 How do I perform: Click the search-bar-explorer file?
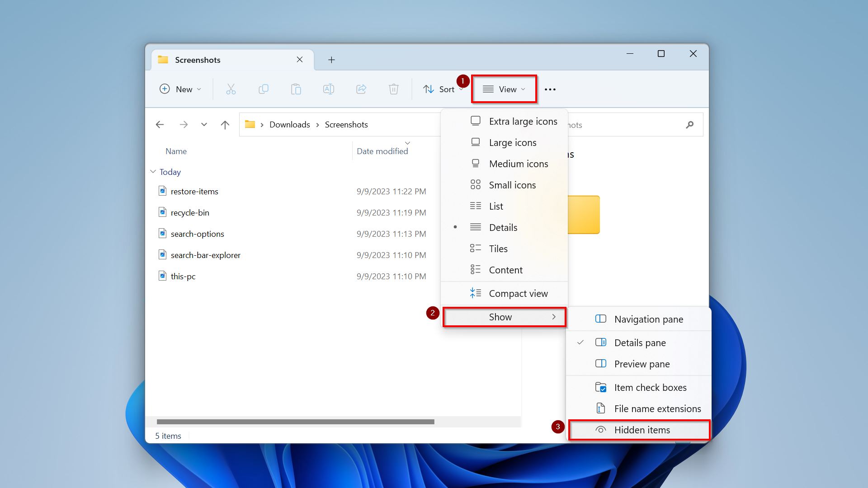click(206, 254)
